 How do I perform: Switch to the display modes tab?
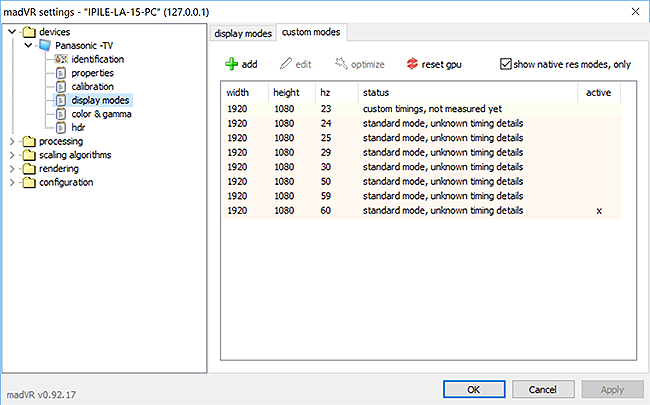pos(243,34)
